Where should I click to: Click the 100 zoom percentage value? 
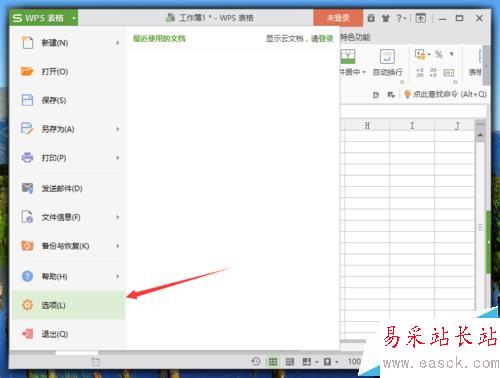coord(354,362)
